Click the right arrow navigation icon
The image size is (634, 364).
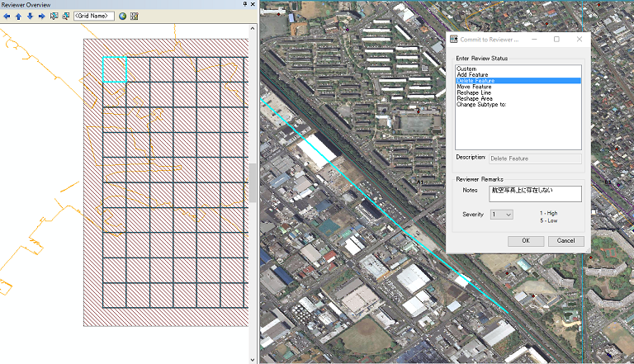(x=41, y=16)
